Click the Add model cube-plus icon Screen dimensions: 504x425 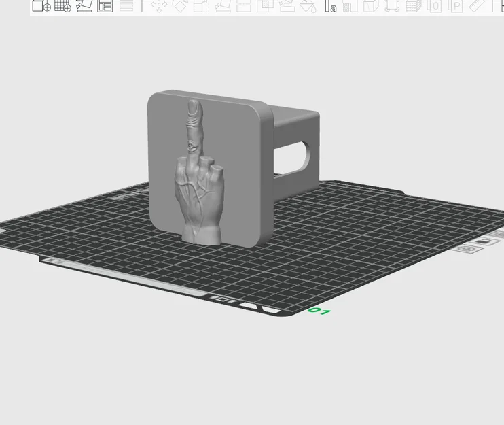[41, 5]
